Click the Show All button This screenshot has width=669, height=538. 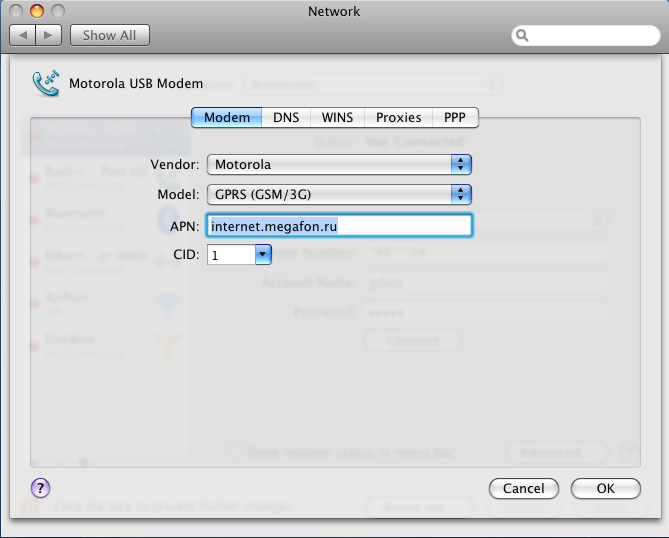pos(110,35)
